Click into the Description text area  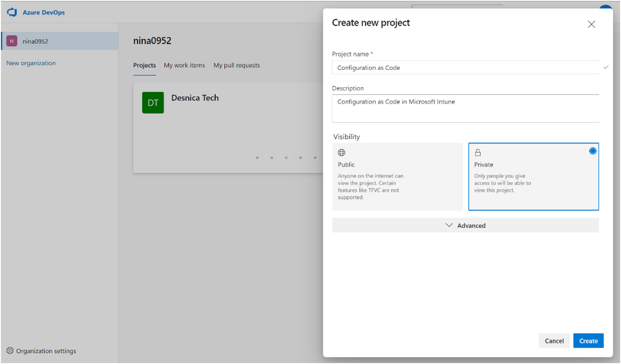pos(465,108)
